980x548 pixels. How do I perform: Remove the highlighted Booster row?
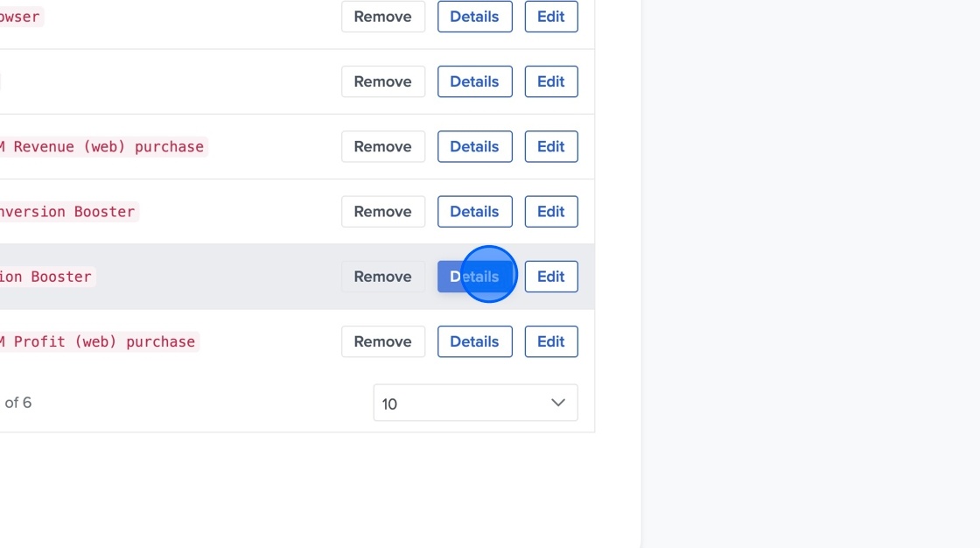click(382, 276)
